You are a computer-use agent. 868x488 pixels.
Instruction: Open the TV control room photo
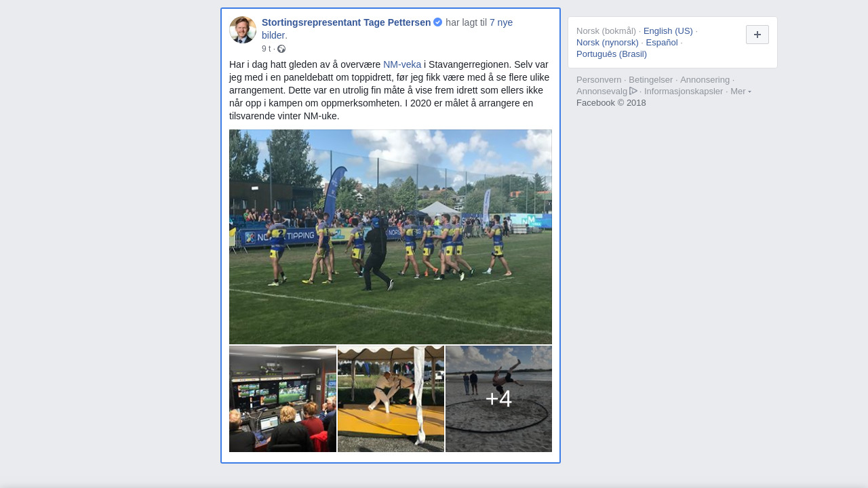point(283,399)
